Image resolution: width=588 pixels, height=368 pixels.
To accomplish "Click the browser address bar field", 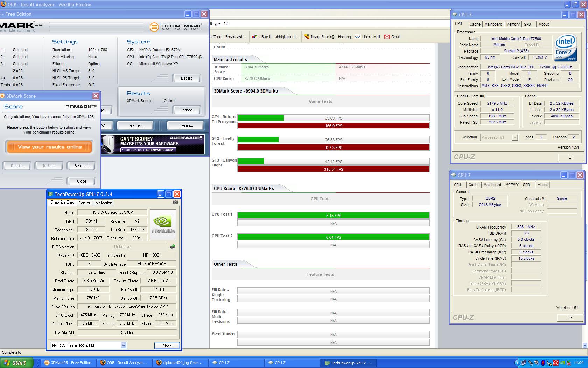I will point(329,23).
